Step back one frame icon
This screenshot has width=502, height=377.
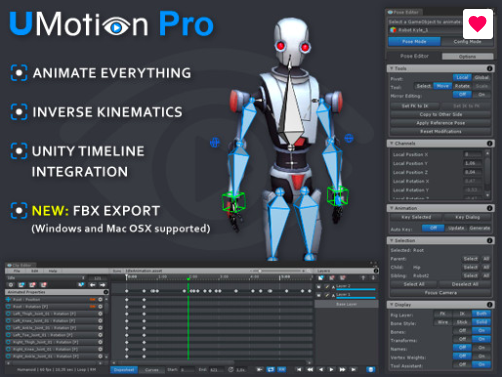click(321, 369)
